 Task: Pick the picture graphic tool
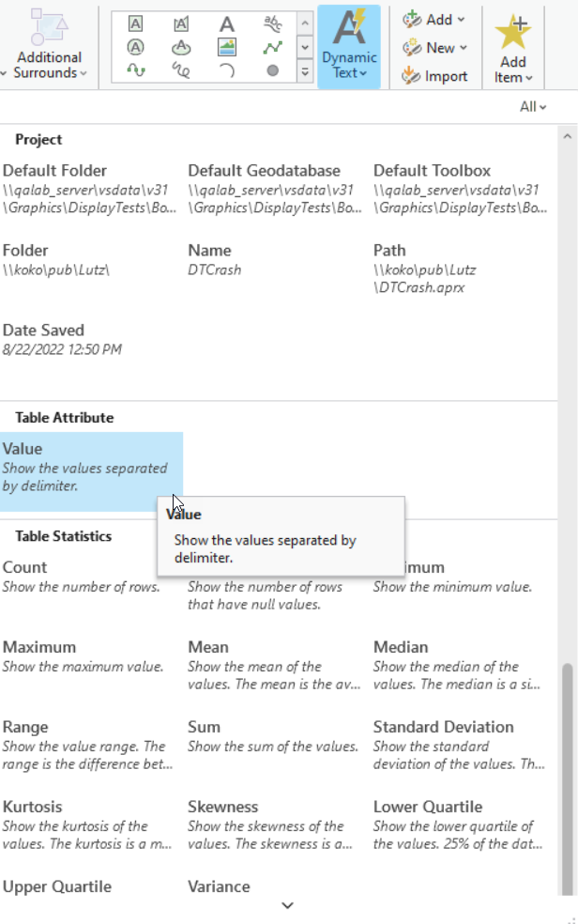click(x=227, y=47)
